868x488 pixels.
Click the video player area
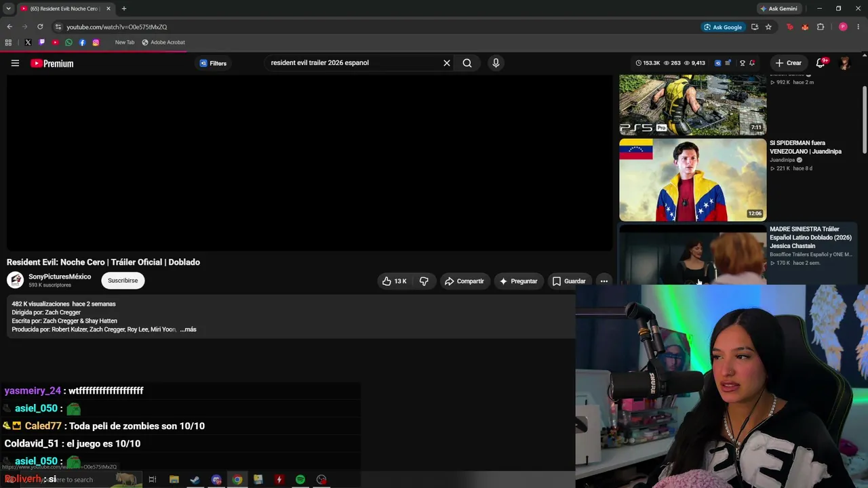(x=309, y=163)
